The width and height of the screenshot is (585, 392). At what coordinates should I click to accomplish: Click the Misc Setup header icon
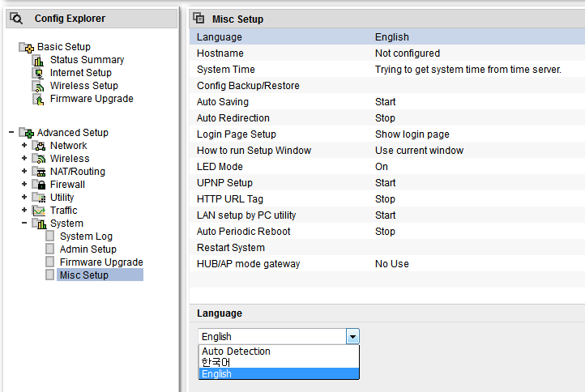tap(199, 18)
